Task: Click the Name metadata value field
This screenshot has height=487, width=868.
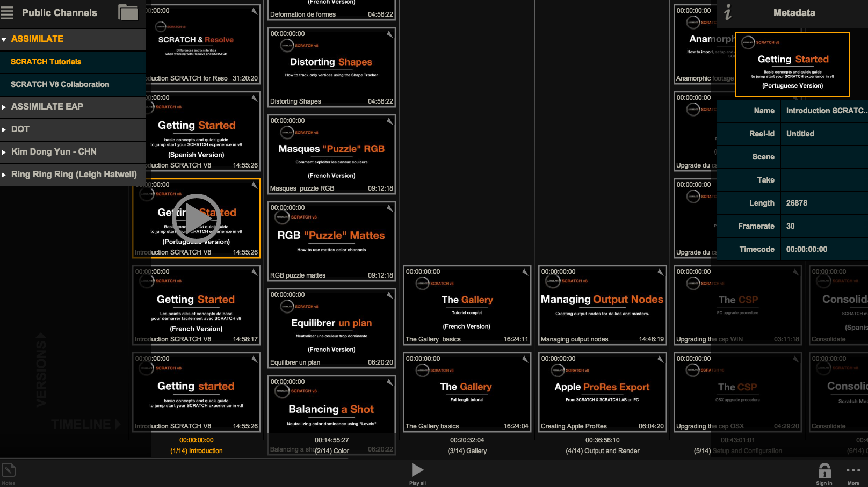Action: point(825,111)
